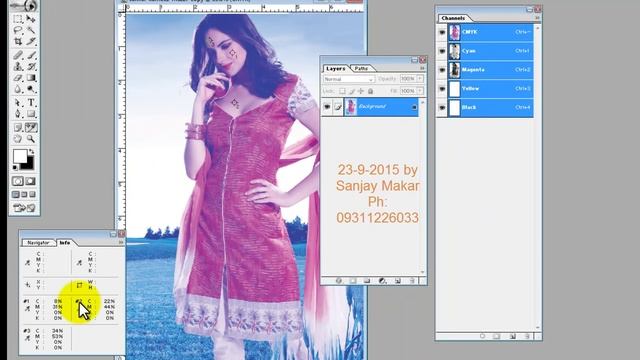The height and width of the screenshot is (360, 640).
Task: Select the Move tool
Action: (31, 19)
